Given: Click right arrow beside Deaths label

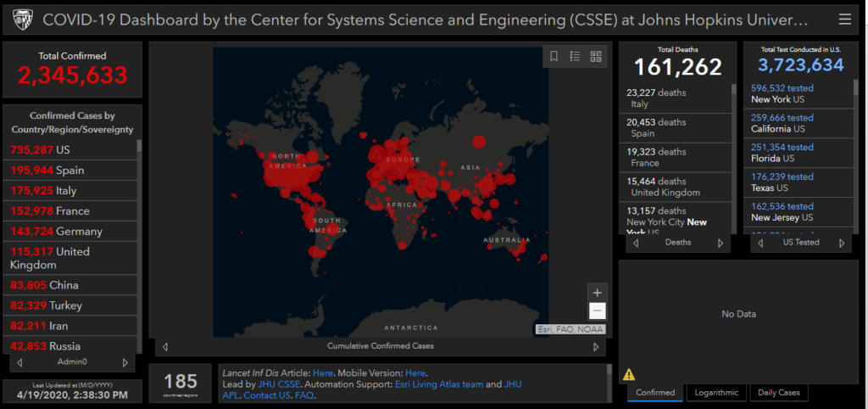Looking at the screenshot, I should click(721, 244).
